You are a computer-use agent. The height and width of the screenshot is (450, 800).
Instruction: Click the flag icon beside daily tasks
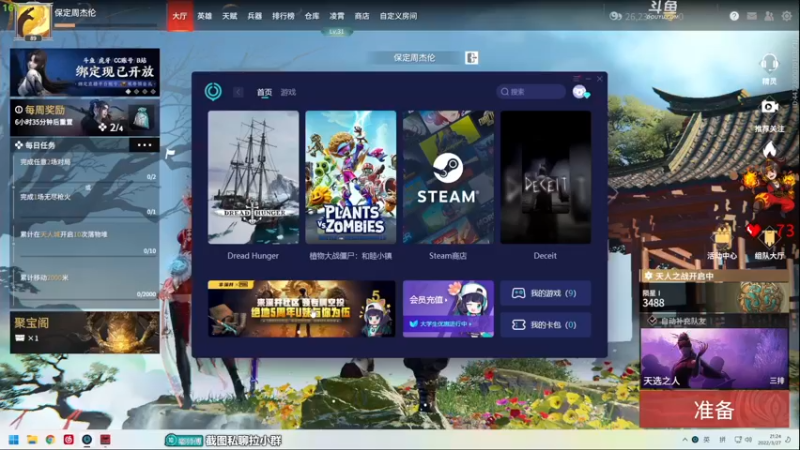coord(170,153)
